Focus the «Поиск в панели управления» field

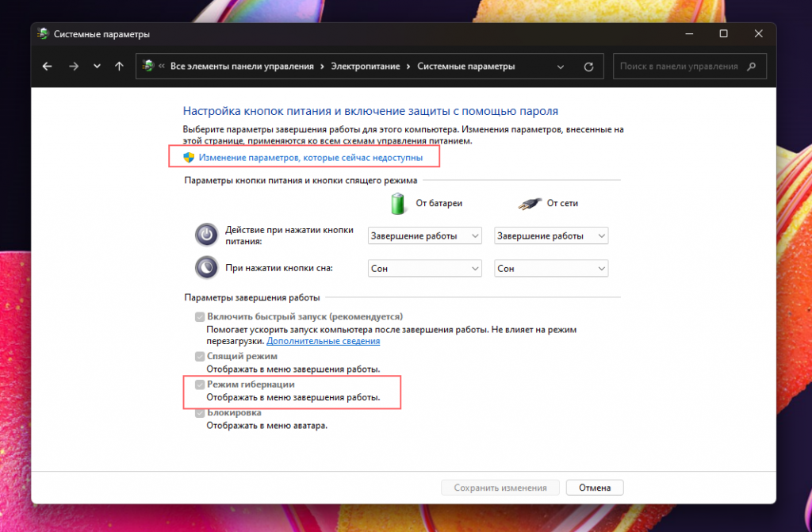coord(689,67)
